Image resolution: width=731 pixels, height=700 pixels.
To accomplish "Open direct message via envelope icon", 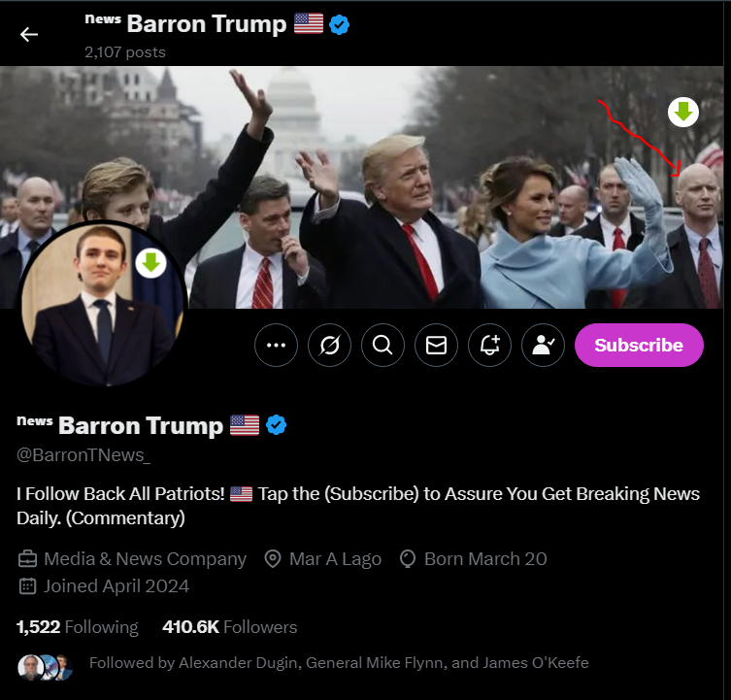I will 436,345.
